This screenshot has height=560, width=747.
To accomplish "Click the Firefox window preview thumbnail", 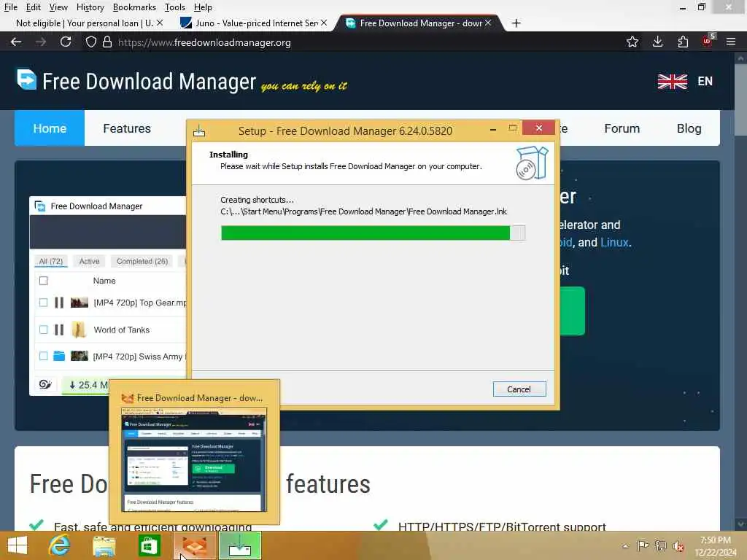I will click(x=194, y=459).
